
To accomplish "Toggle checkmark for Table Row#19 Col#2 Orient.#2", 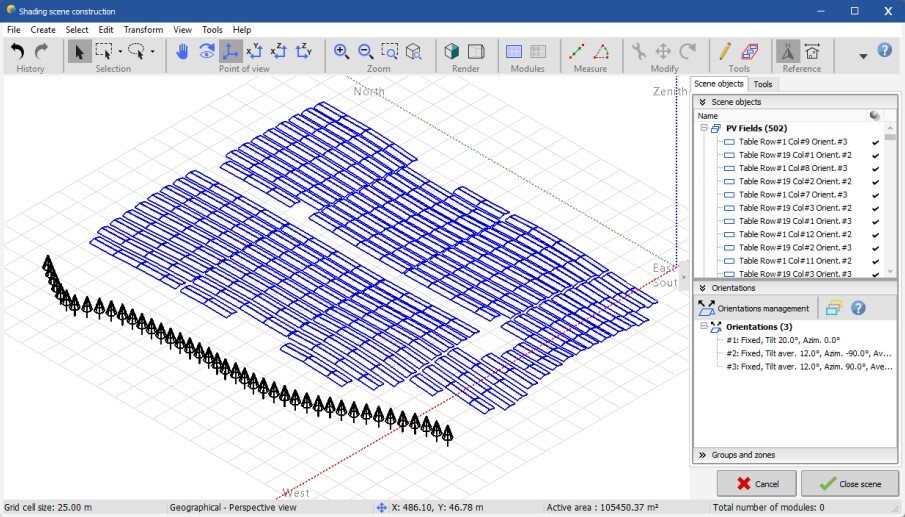I will click(x=875, y=181).
